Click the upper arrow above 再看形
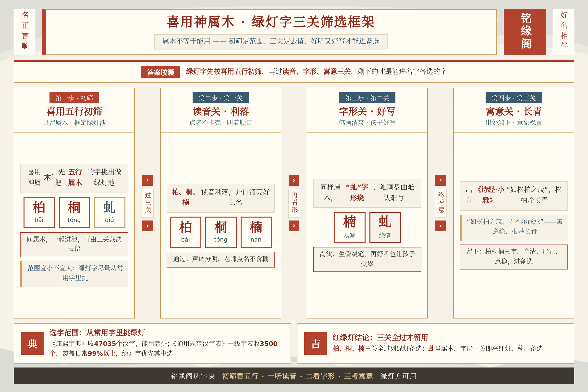The image size is (588, 392). (294, 180)
